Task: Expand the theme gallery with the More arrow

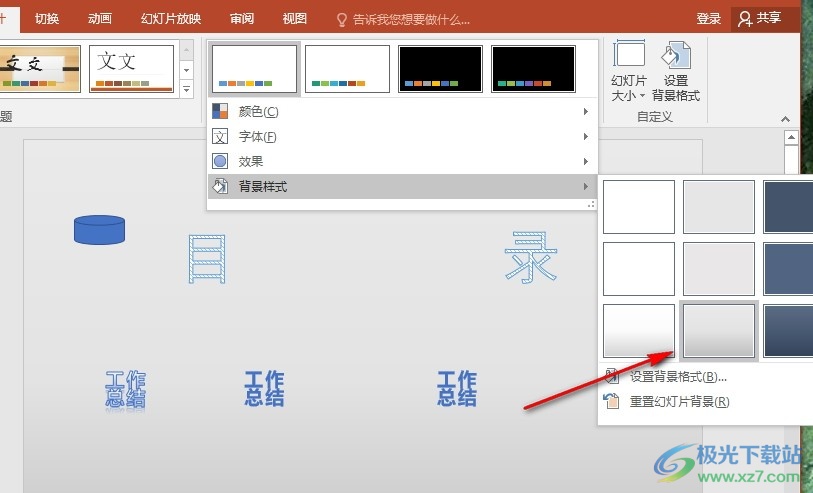Action: click(x=187, y=89)
